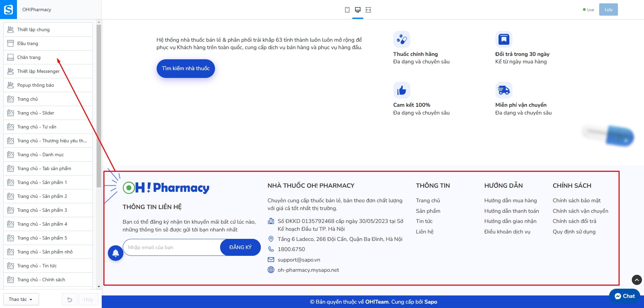Open Trang chủ - Slider section
This screenshot has width=644, height=308.
(48, 113)
